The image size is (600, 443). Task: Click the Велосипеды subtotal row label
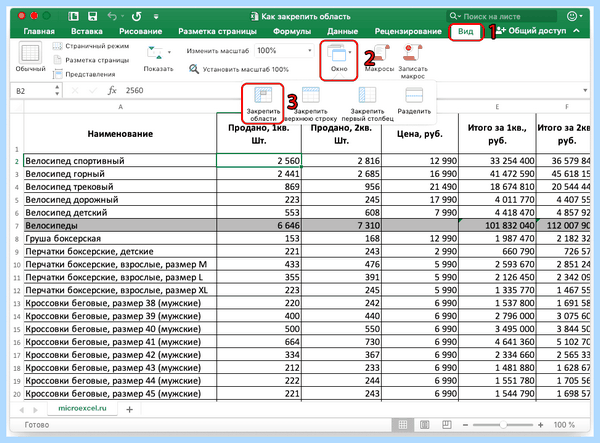120,226
